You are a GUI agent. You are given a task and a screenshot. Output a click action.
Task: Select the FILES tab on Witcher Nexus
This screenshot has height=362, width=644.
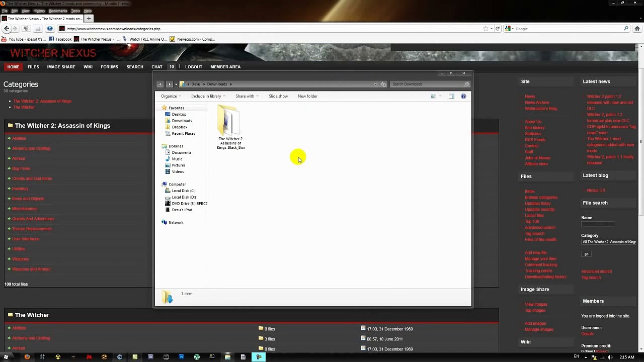tap(33, 67)
